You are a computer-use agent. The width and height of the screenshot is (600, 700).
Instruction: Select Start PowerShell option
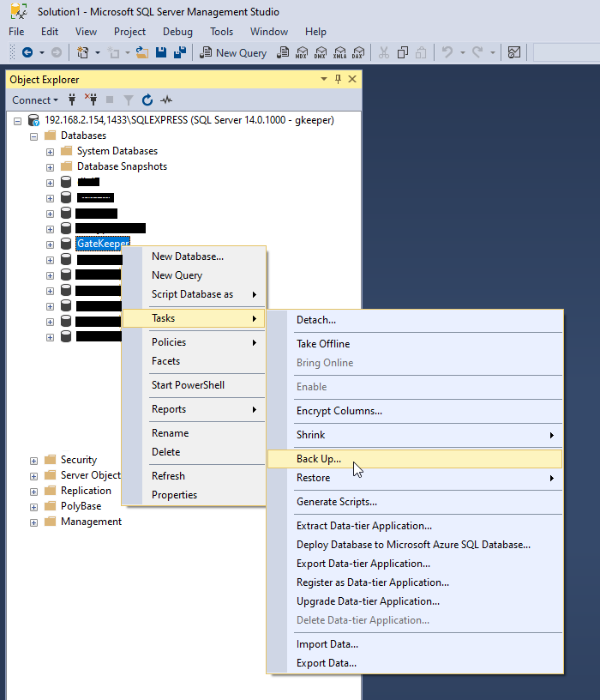click(x=194, y=385)
